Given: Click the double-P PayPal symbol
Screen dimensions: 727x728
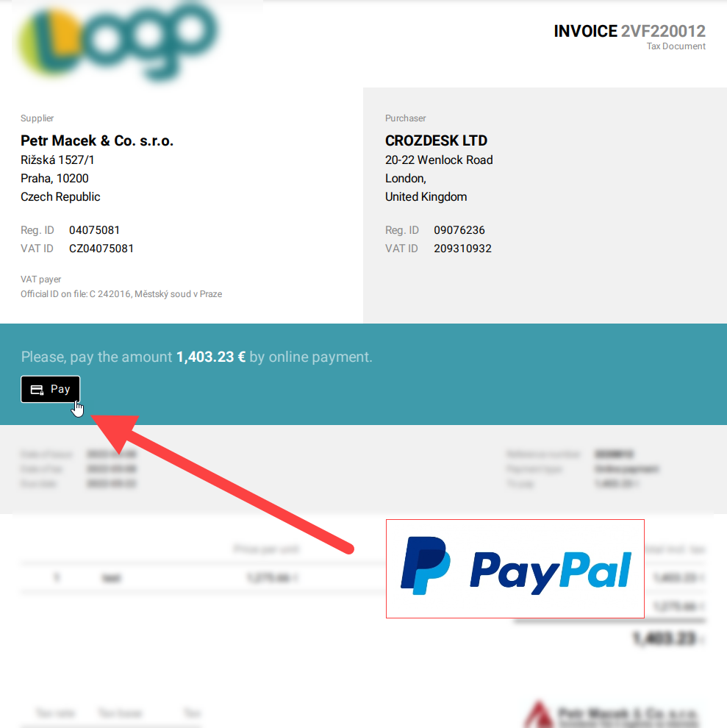Looking at the screenshot, I should click(x=425, y=565).
